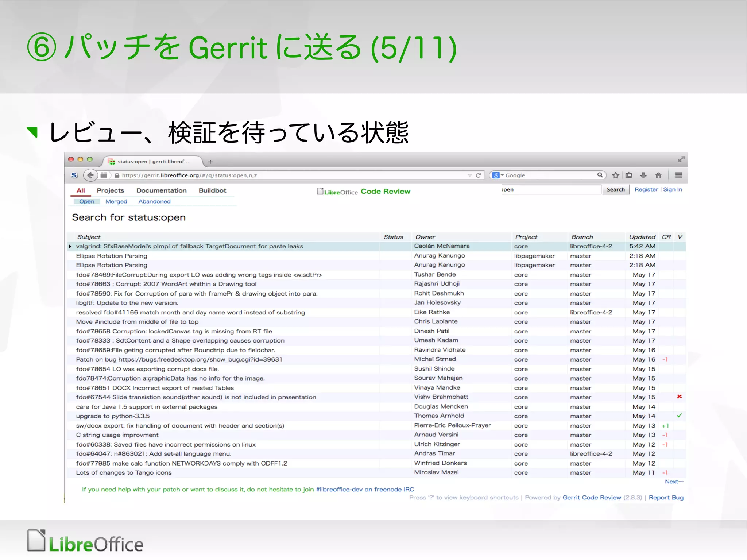This screenshot has height=560, width=747.
Task: Open the downloads arrow icon
Action: click(x=643, y=175)
